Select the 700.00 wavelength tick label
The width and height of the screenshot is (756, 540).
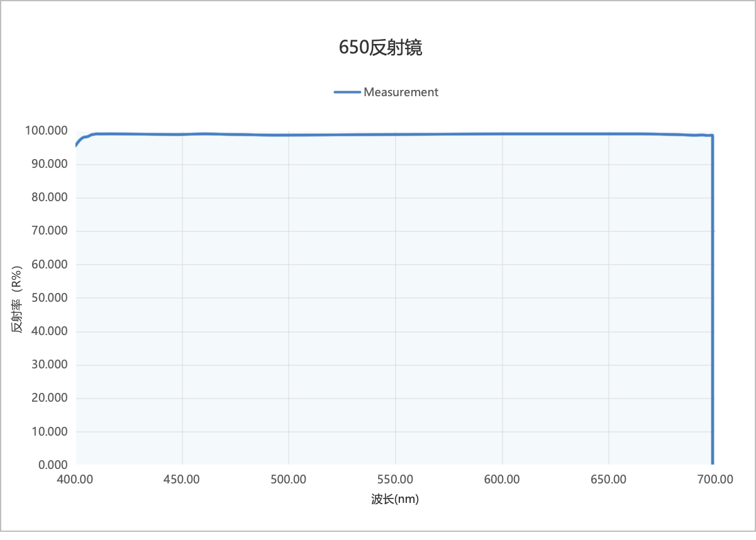714,478
